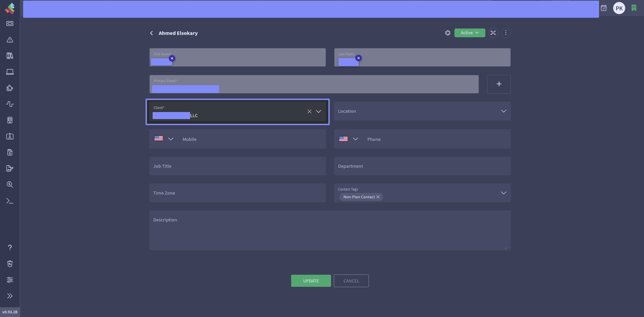The height and width of the screenshot is (317, 644).
Task: Click the CANCEL button
Action: [351, 281]
